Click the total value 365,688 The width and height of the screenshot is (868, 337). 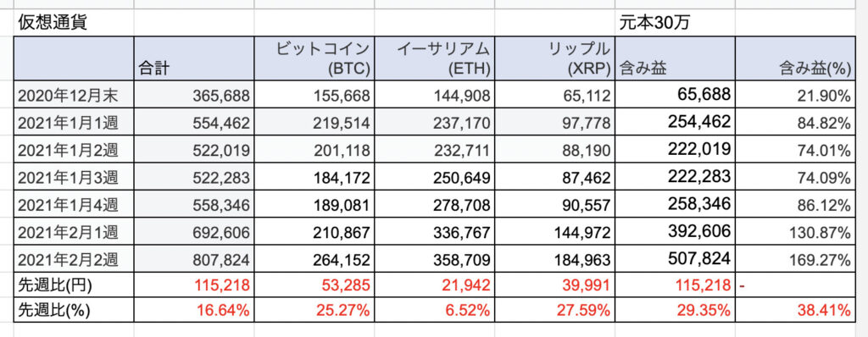[x=194, y=95]
